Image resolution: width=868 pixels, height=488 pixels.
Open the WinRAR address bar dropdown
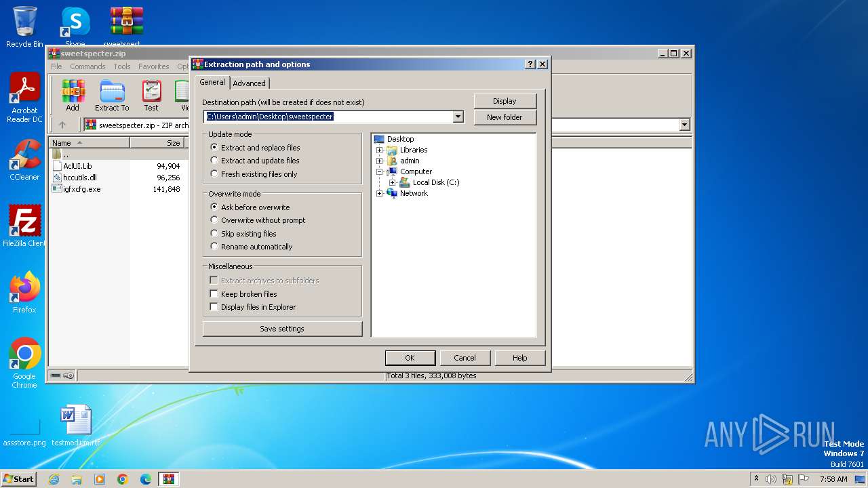(684, 125)
